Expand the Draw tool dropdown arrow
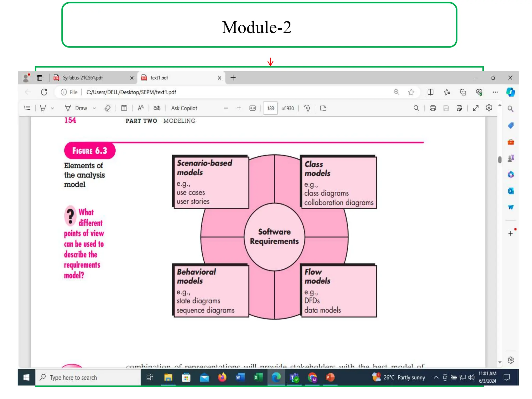 [94, 108]
